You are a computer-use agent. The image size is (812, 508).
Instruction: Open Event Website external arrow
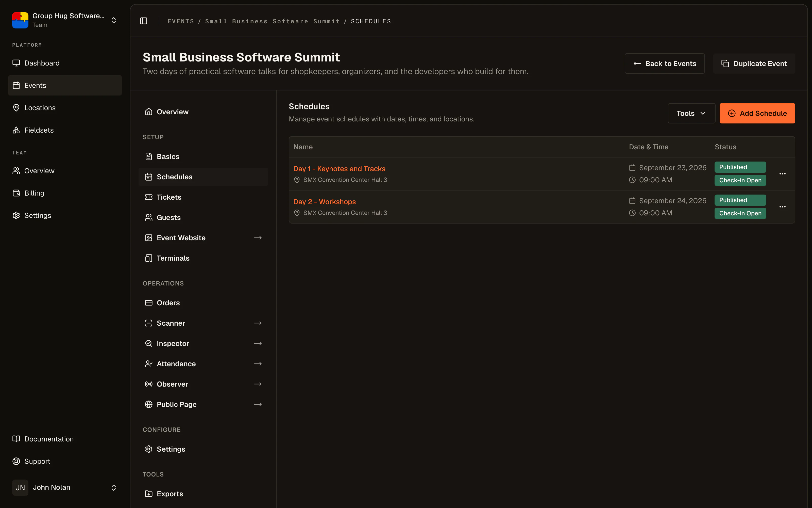(x=258, y=238)
